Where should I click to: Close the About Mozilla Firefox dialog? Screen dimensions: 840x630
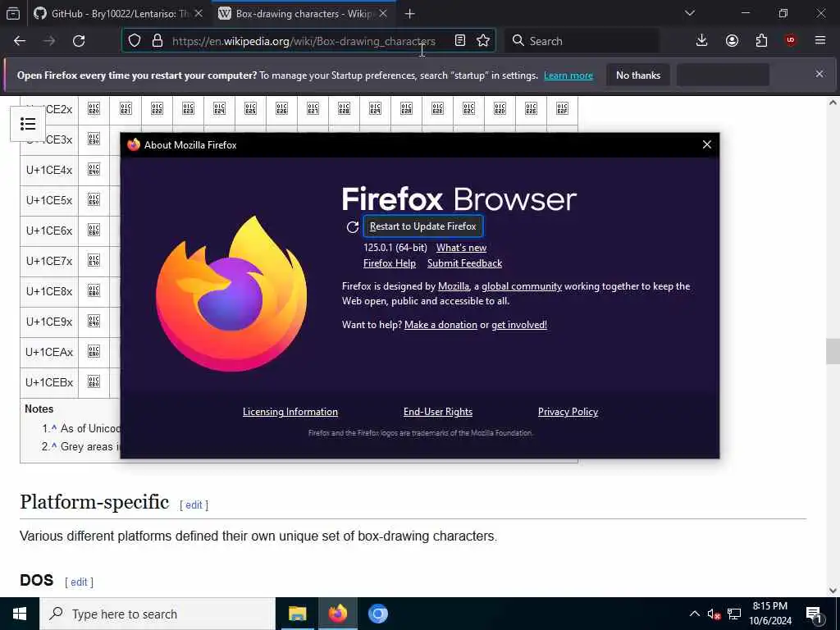[x=706, y=144]
